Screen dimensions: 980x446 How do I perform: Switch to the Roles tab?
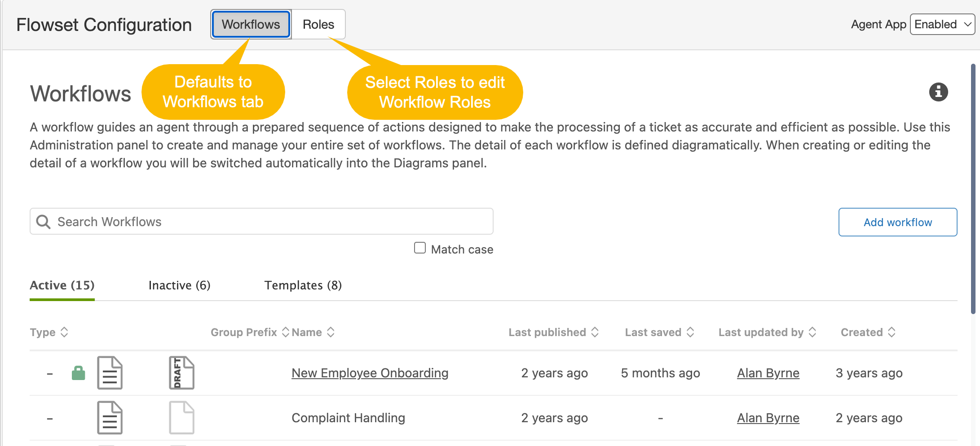pyautogui.click(x=318, y=24)
